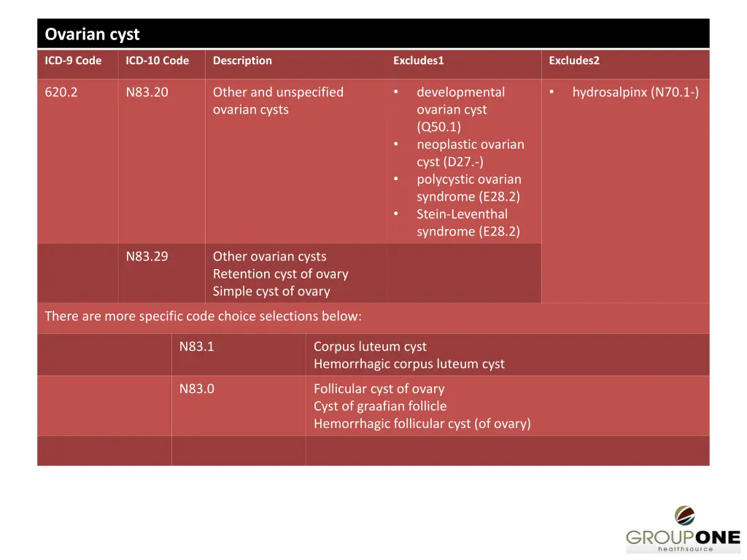Viewport: 747px width, 560px height.
Task: Click 'Other and unspecified ovarian cysts' description
Action: point(278,101)
